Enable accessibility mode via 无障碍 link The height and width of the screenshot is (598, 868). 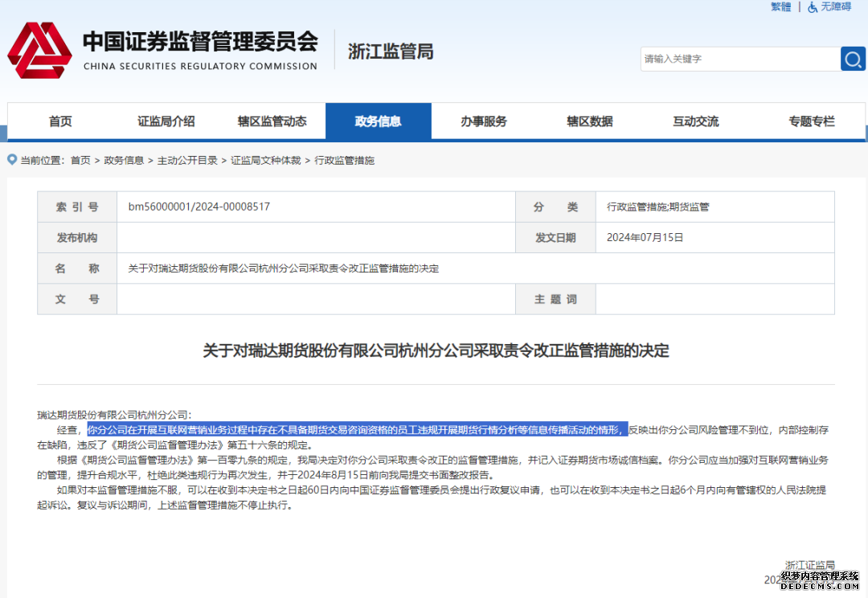point(836,6)
